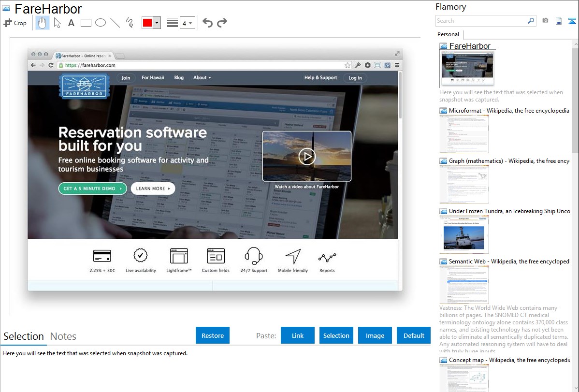Select Under Frozen Tundra snapshot title
579x392 pixels.
(509, 211)
